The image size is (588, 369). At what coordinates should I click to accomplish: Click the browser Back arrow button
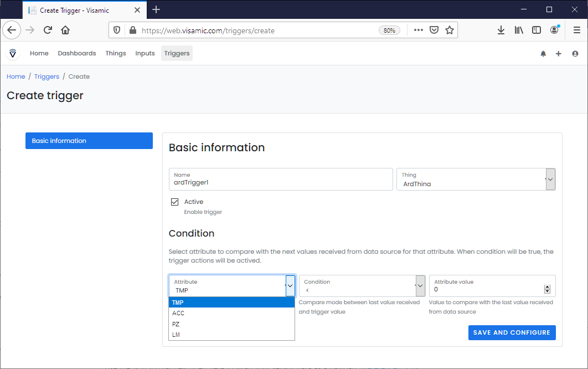pos(12,30)
